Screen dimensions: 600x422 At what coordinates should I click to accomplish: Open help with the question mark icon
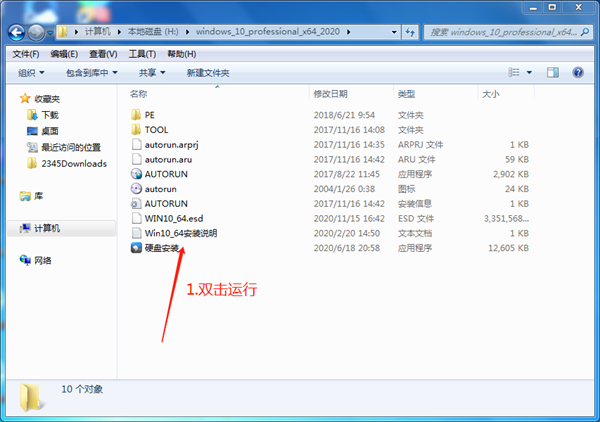(578, 72)
